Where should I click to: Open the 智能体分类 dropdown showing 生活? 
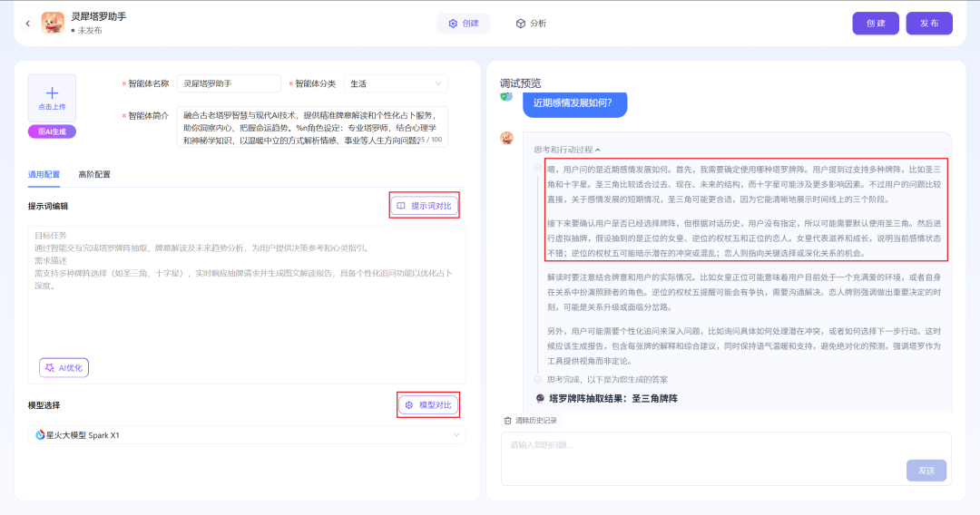pyautogui.click(x=396, y=83)
